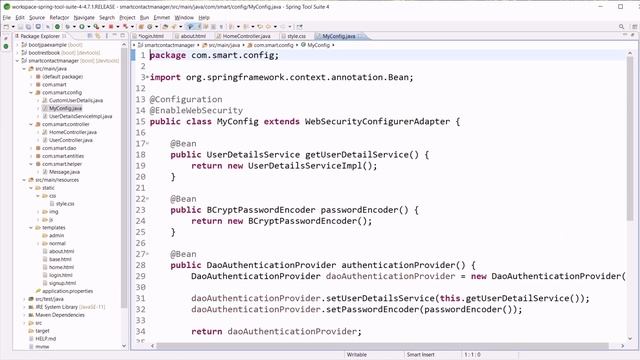
Task: Place the cursor on the @EnableWebSecurity line
Action: click(x=196, y=110)
